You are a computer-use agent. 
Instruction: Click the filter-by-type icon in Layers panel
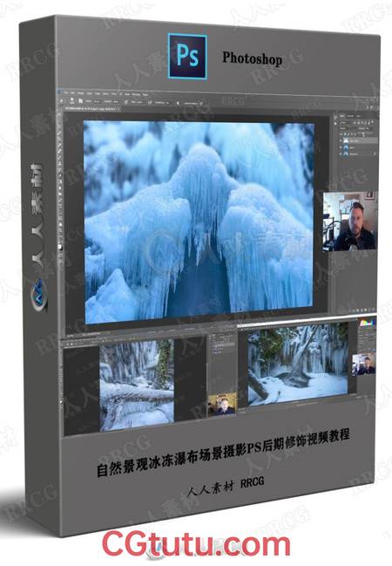(x=362, y=123)
